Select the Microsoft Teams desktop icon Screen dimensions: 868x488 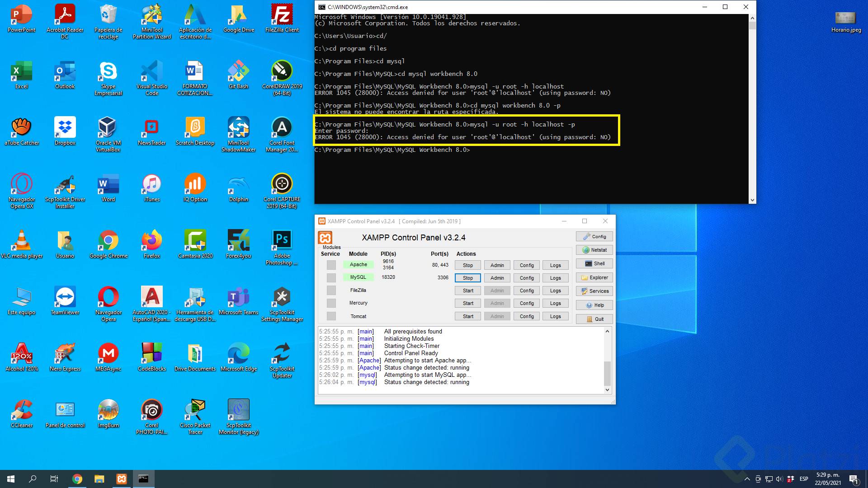pos(238,301)
